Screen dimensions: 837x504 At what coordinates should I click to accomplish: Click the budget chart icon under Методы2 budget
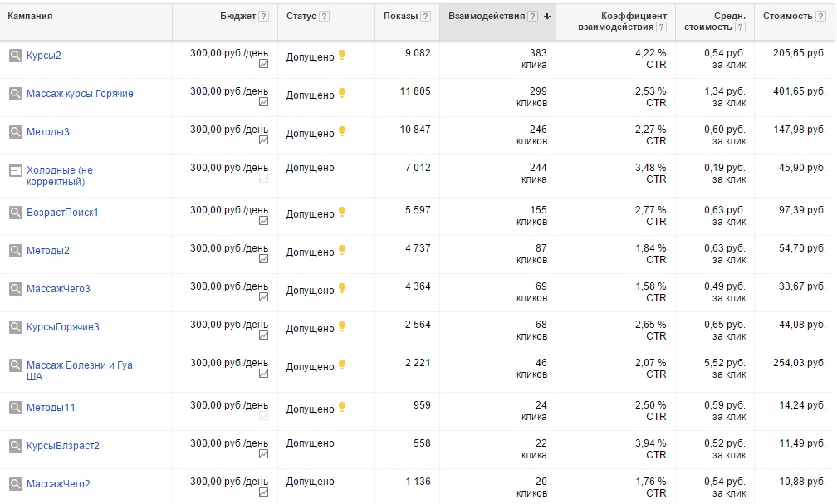[x=264, y=259]
